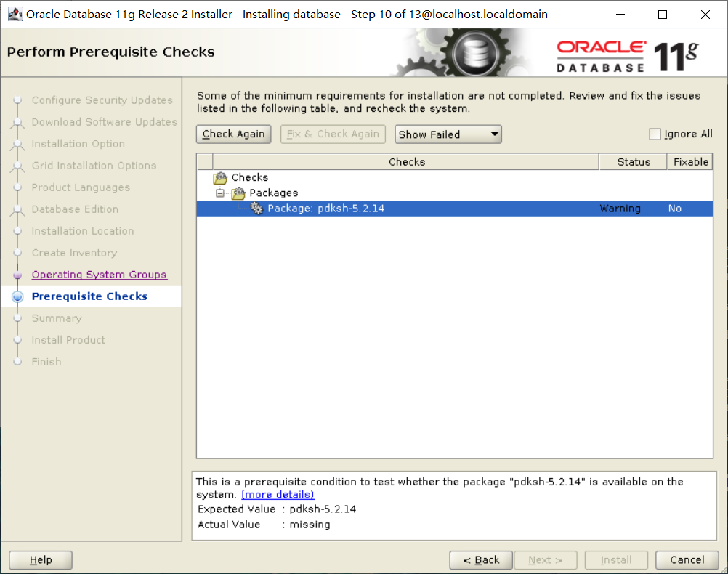Click the Configure Security Updates step
The image size is (728, 574).
tap(102, 100)
